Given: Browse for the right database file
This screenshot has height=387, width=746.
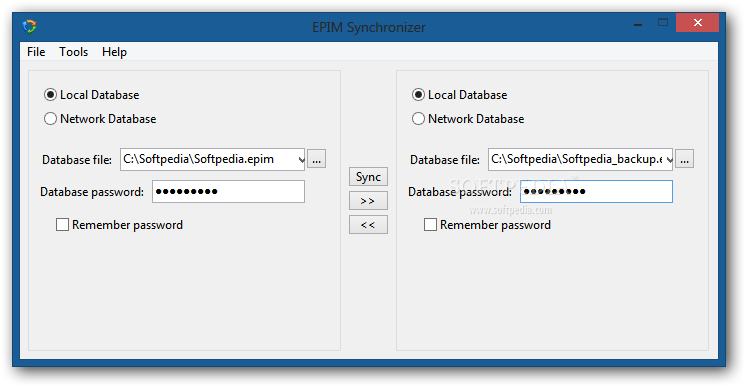Looking at the screenshot, I should (684, 159).
